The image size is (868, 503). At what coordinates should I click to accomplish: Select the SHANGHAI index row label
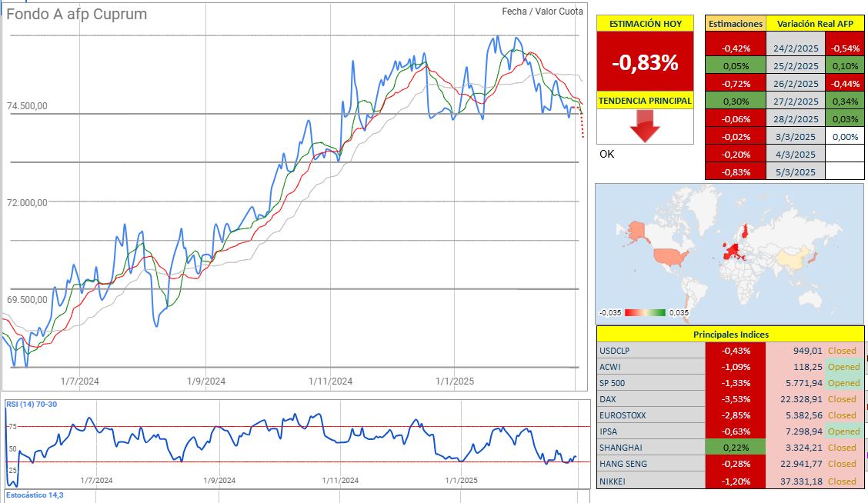[x=650, y=447]
